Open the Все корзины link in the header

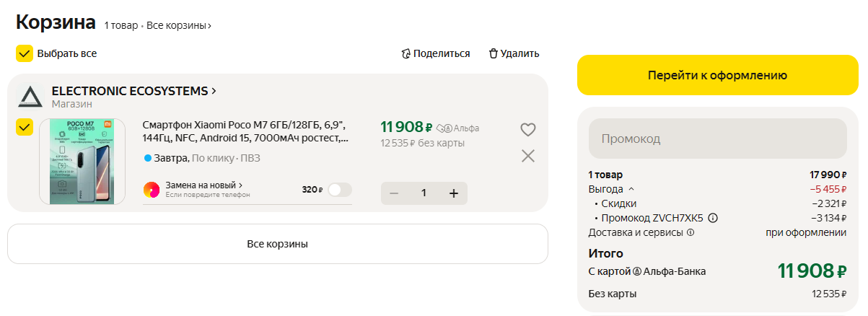(179, 26)
